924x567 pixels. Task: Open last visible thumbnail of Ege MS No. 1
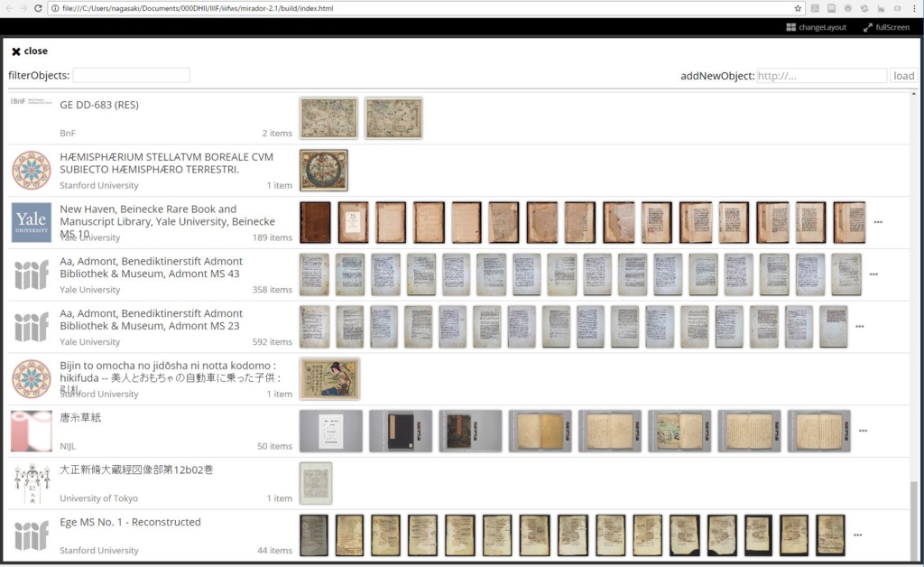[830, 535]
